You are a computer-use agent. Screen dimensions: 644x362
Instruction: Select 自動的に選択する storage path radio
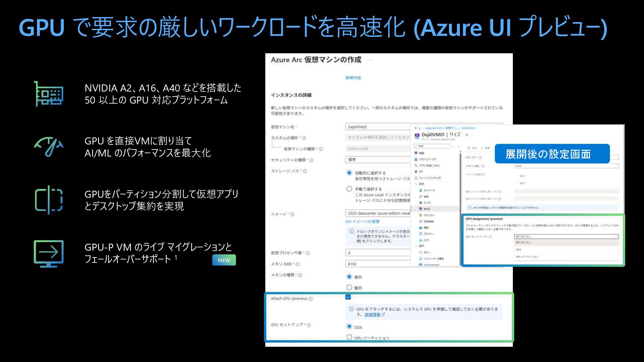point(349,173)
